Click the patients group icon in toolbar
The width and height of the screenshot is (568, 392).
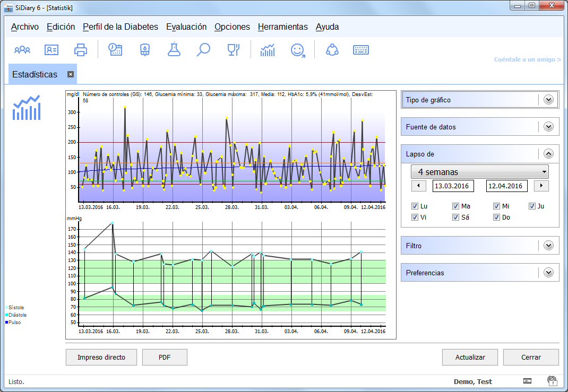22,50
